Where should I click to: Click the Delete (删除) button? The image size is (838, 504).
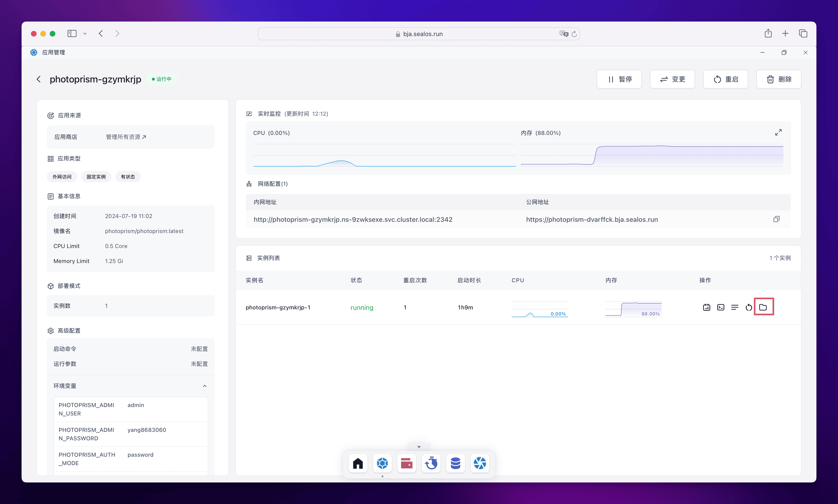coord(778,79)
